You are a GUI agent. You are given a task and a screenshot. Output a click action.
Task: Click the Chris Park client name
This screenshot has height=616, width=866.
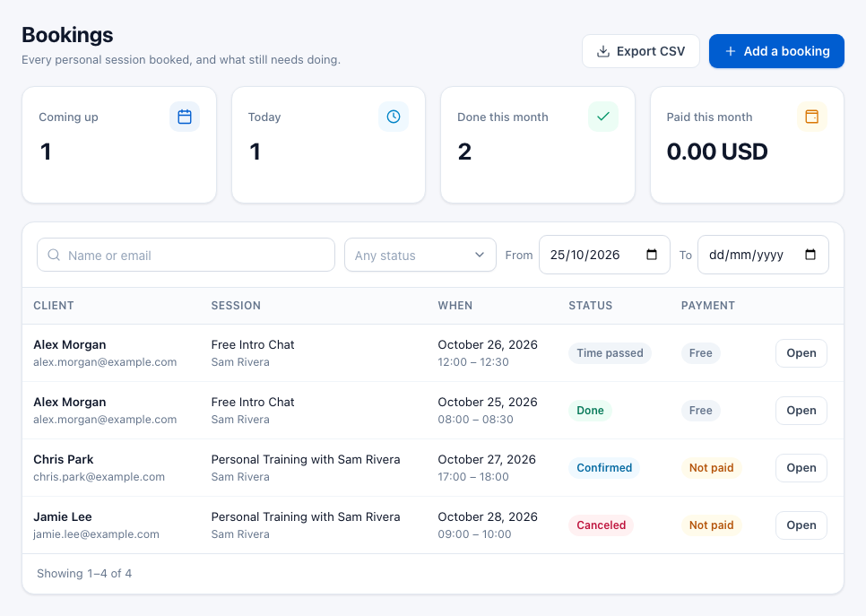coord(64,460)
